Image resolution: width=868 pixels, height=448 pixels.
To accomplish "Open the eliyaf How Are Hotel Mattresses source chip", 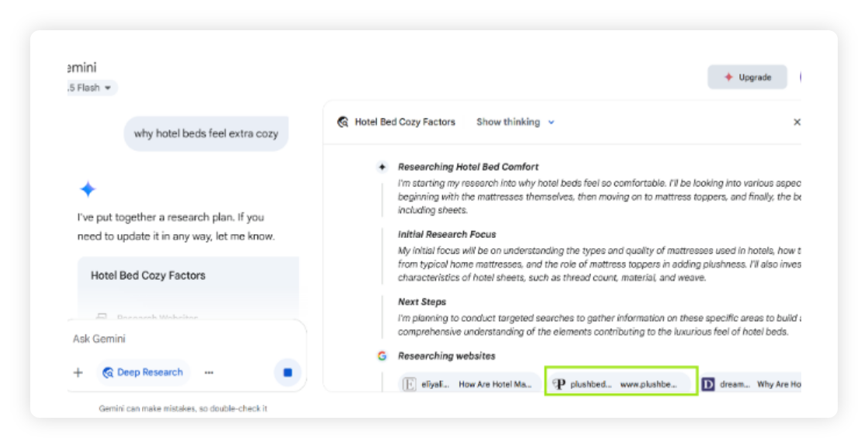I will (470, 384).
